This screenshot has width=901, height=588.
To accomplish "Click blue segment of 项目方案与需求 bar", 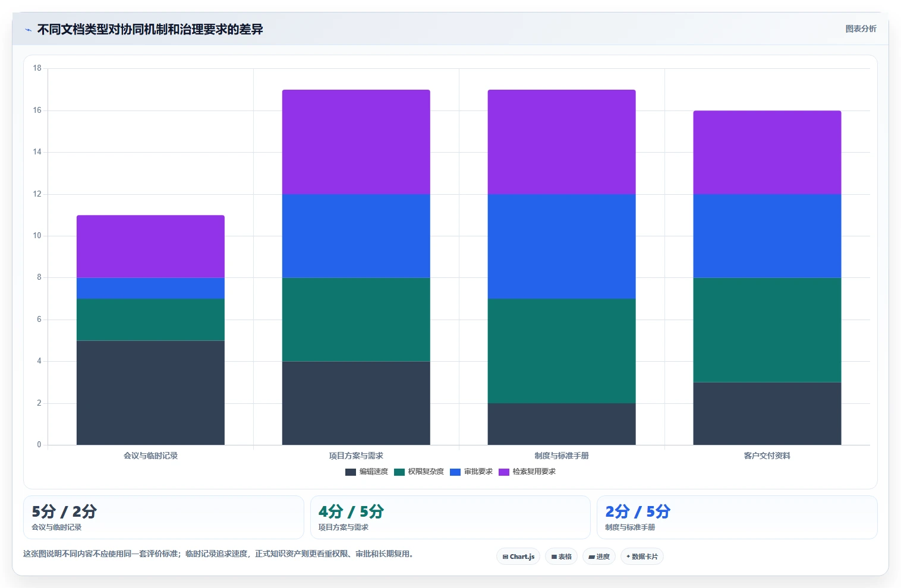I will point(356,236).
